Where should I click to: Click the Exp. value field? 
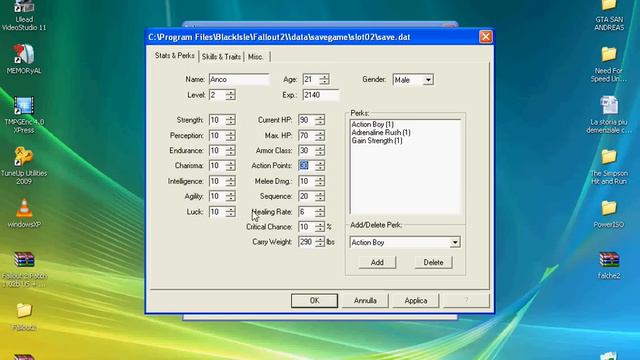(x=321, y=95)
